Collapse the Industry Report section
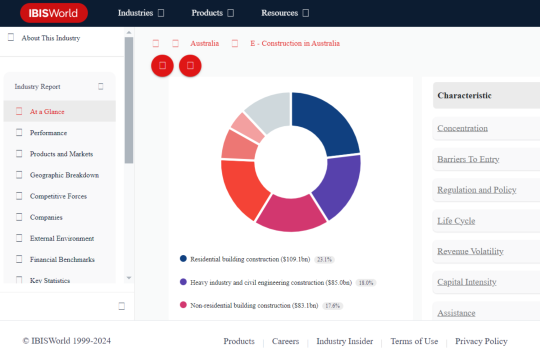This screenshot has height=360, width=540. 101,86
